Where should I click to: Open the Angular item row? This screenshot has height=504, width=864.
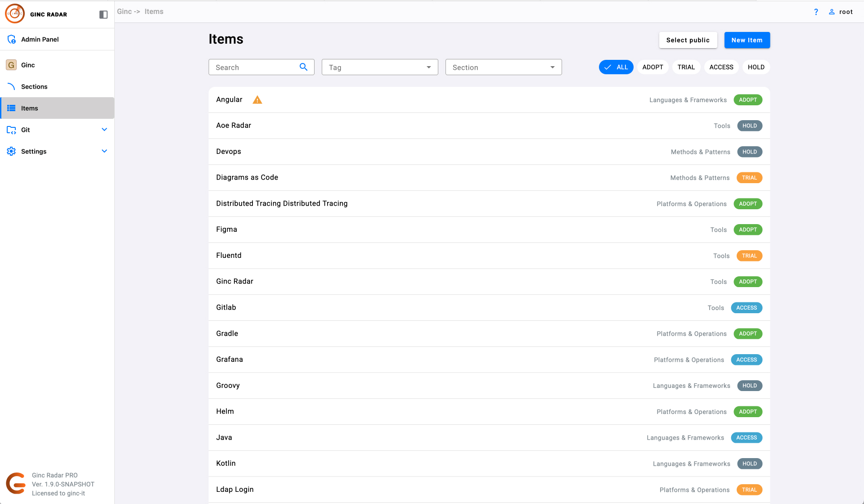489,99
